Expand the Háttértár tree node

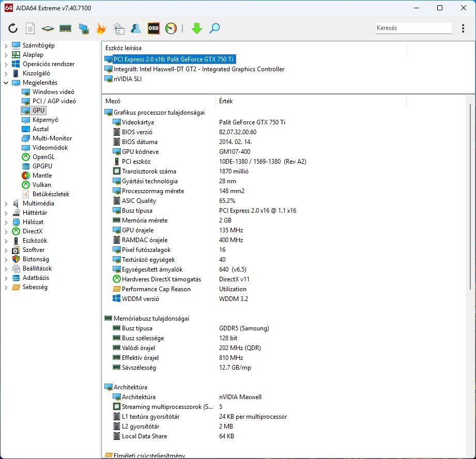6,213
